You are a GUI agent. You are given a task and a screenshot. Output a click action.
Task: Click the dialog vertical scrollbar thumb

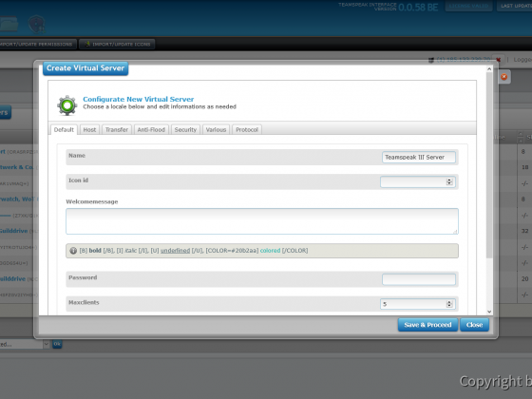[x=489, y=165]
